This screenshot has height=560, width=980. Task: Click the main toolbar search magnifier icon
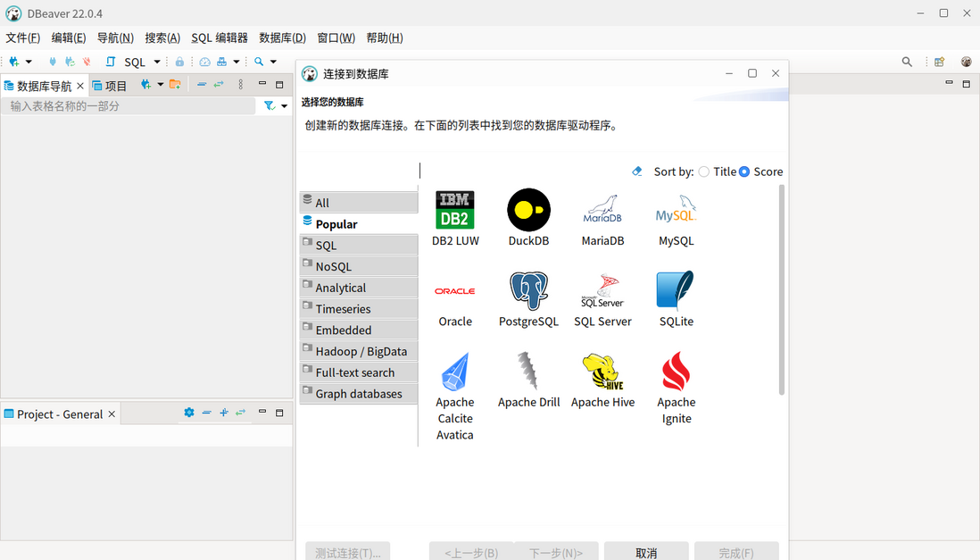click(x=259, y=62)
